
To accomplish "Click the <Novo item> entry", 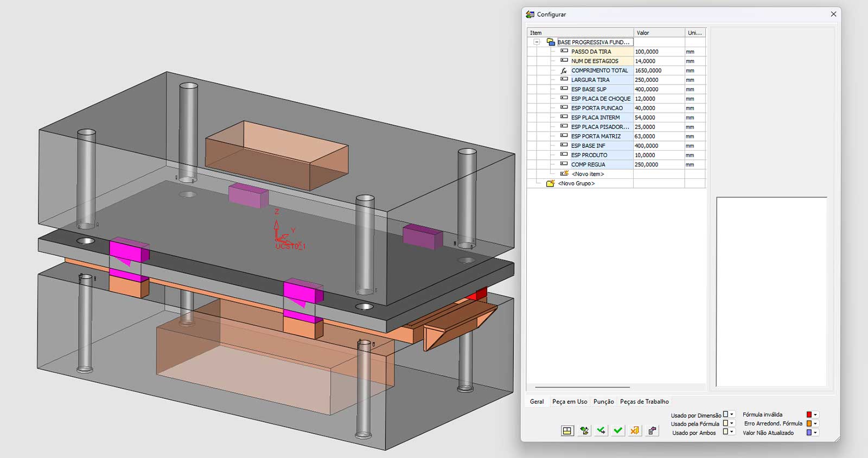I will coord(588,174).
